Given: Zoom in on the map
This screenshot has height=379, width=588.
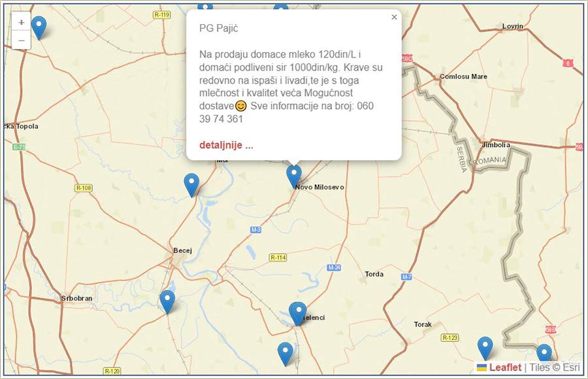Looking at the screenshot, I should coord(22,22).
